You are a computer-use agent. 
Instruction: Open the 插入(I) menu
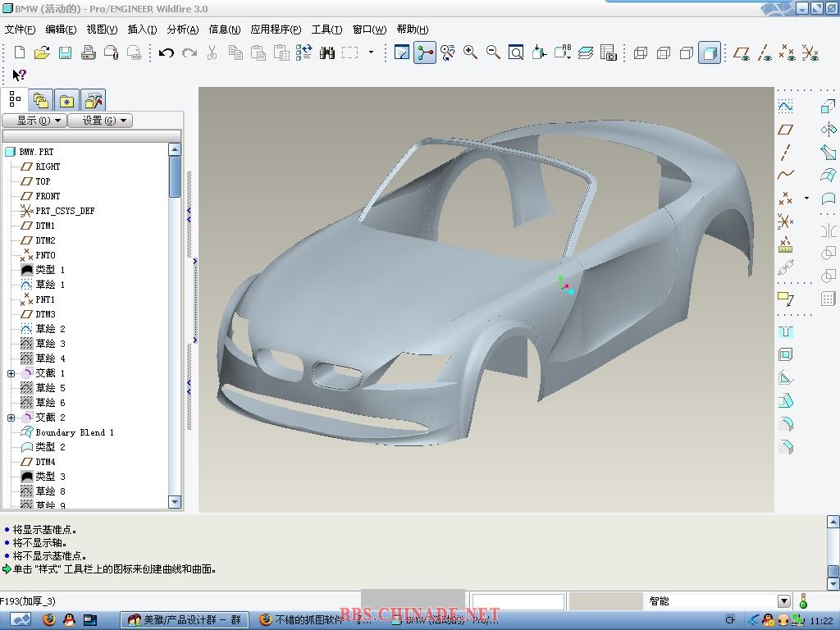point(142,30)
